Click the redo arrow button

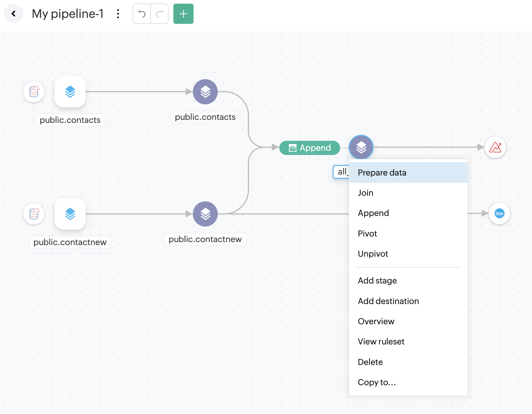(x=159, y=14)
